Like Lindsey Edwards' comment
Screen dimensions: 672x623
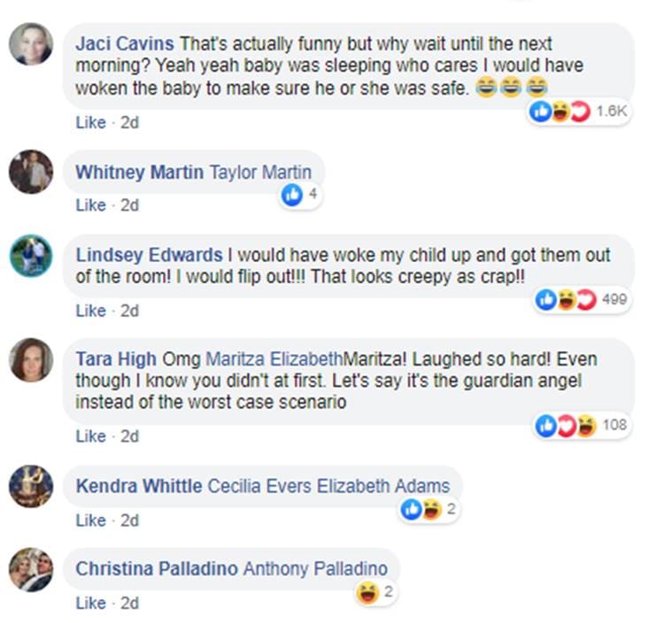90,311
